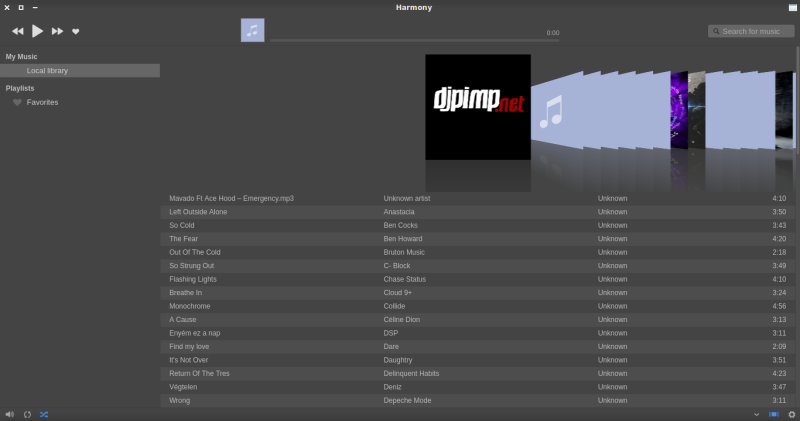Screen dimensions: 800x421
Task: Select the track Wrong
Action: coord(180,401)
